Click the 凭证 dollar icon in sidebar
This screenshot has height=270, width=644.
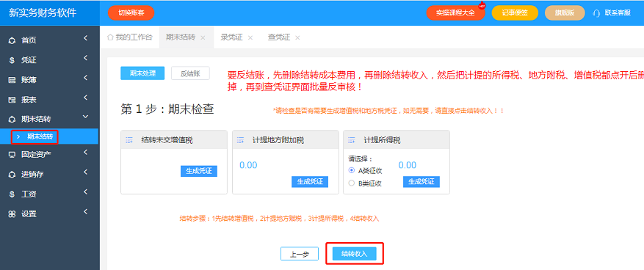pos(12,60)
